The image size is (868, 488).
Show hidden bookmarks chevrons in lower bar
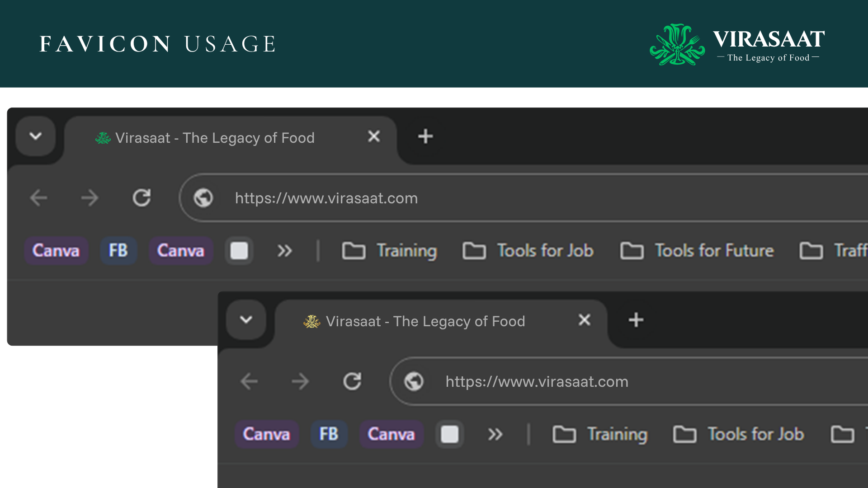495,434
